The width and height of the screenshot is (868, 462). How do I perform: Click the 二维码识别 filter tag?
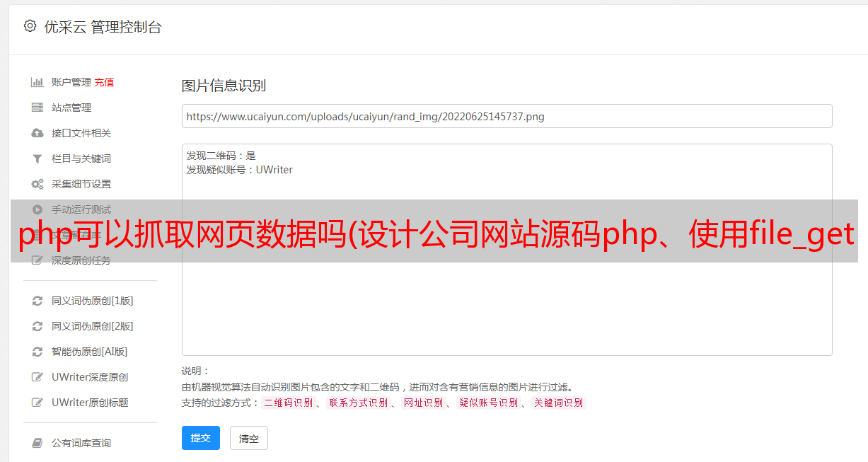point(289,403)
